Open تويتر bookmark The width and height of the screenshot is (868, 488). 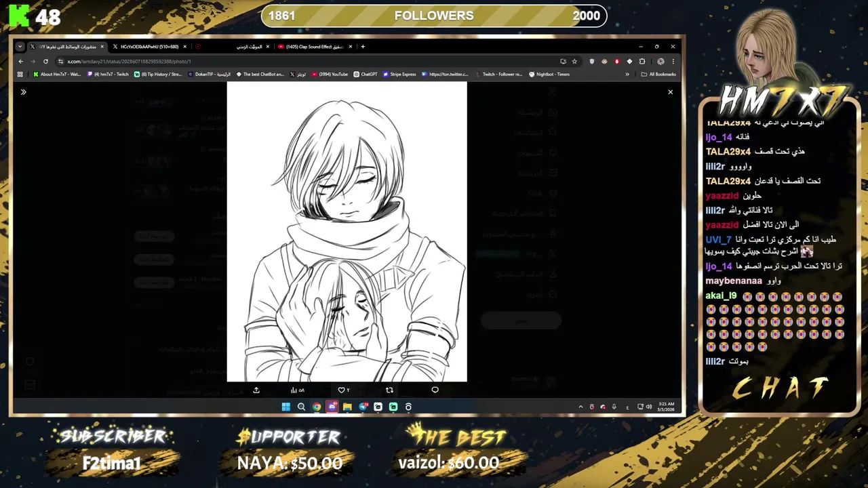pos(298,75)
